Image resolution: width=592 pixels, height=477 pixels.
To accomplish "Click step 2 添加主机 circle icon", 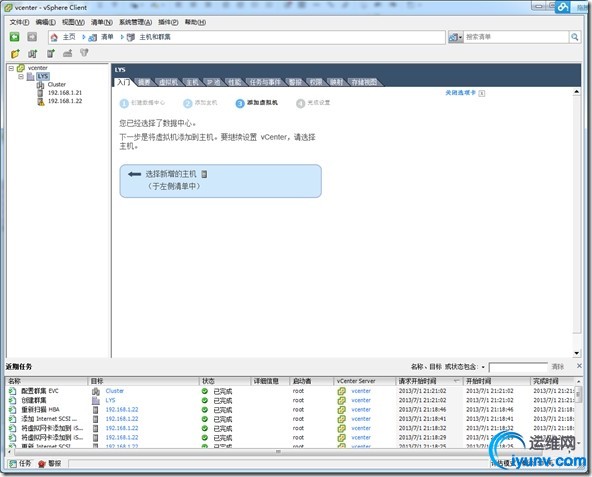I will (188, 103).
